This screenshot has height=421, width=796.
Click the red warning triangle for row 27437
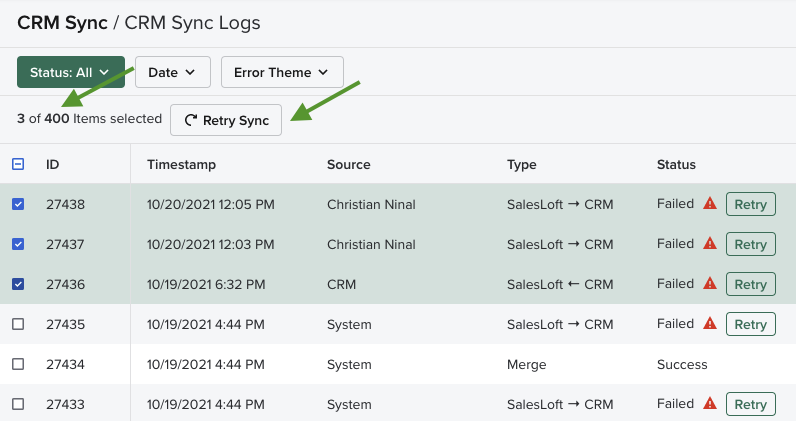tap(710, 244)
